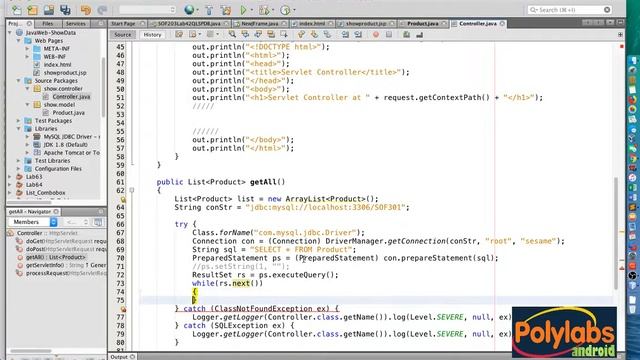Open the dropdown arrow beside Run Project
Screen dimensions: 640x360
pos(251,10)
